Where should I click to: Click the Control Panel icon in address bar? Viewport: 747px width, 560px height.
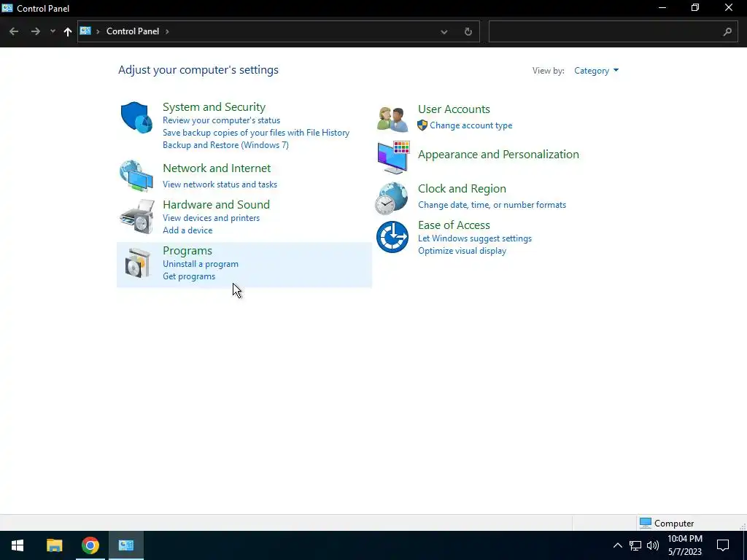[x=85, y=31]
